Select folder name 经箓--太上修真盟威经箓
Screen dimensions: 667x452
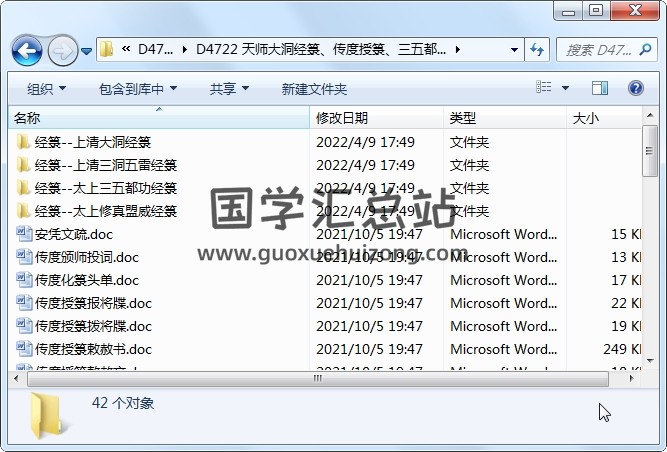click(x=105, y=211)
